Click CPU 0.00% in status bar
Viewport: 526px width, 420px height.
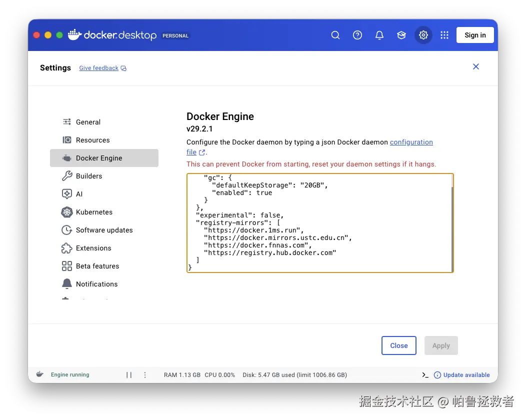[x=219, y=375]
